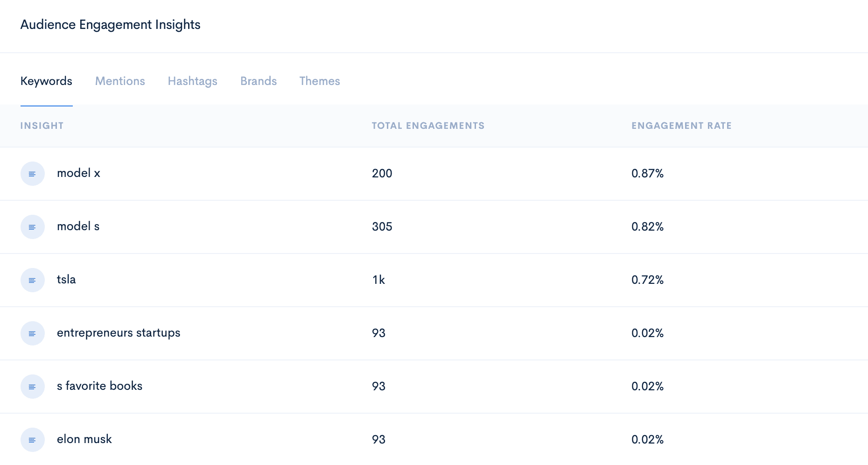Image resolution: width=868 pixels, height=465 pixels.
Task: Click the Insight column header
Action: click(x=42, y=126)
